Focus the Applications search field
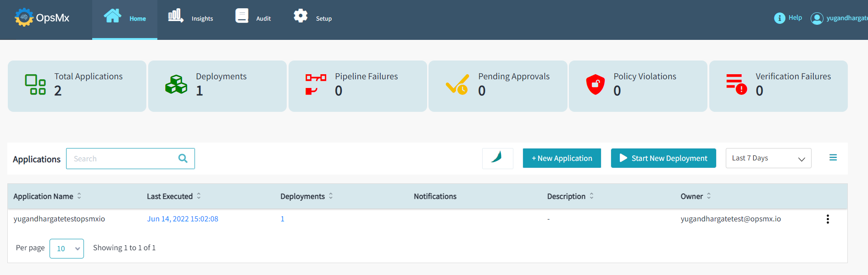The height and width of the screenshot is (275, 868). click(122, 159)
